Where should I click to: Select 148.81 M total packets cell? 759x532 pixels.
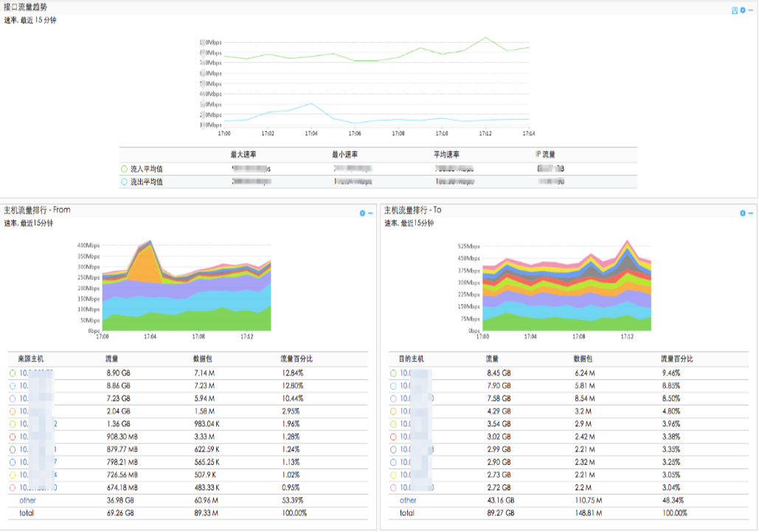click(x=589, y=513)
